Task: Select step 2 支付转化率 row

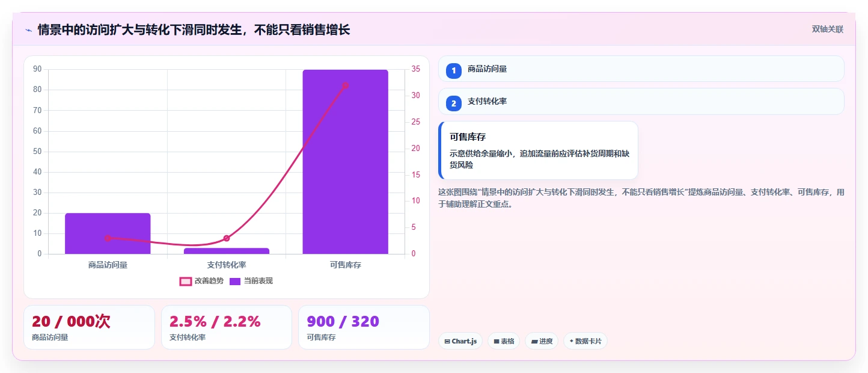Action: tap(641, 102)
